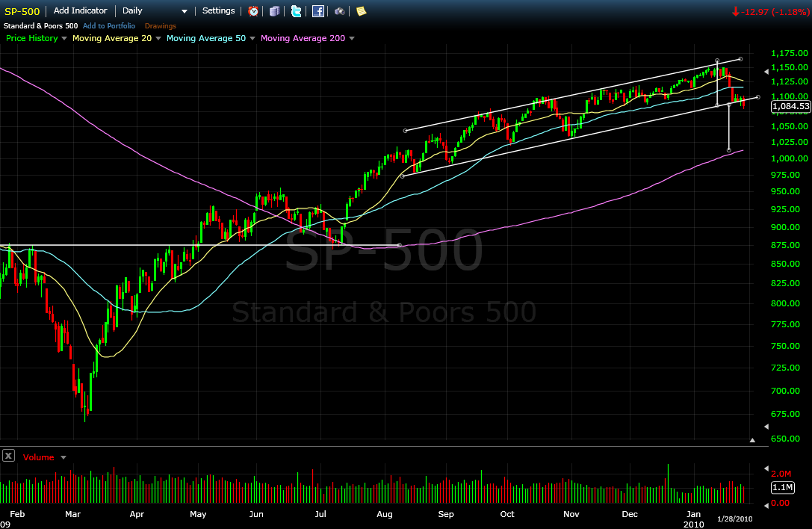The height and width of the screenshot is (529, 812).
Task: Click the small up arrow near the chart bottom-right
Action: pyautogui.click(x=754, y=441)
